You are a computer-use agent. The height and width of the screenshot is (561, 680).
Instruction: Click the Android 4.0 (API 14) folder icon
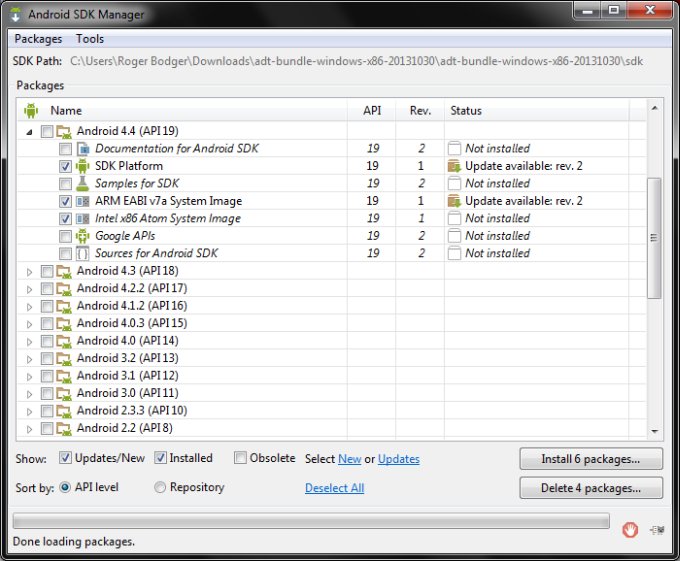pyautogui.click(x=64, y=341)
